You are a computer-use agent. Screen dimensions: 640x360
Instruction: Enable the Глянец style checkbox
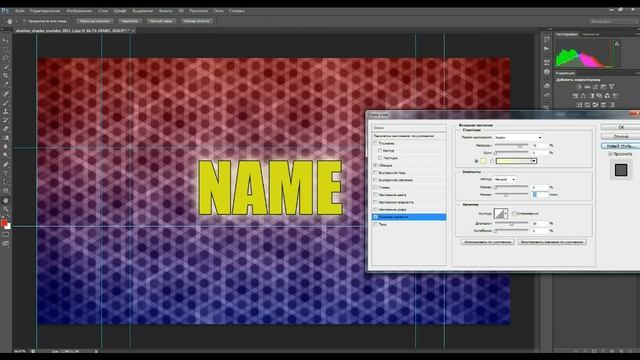(376, 187)
